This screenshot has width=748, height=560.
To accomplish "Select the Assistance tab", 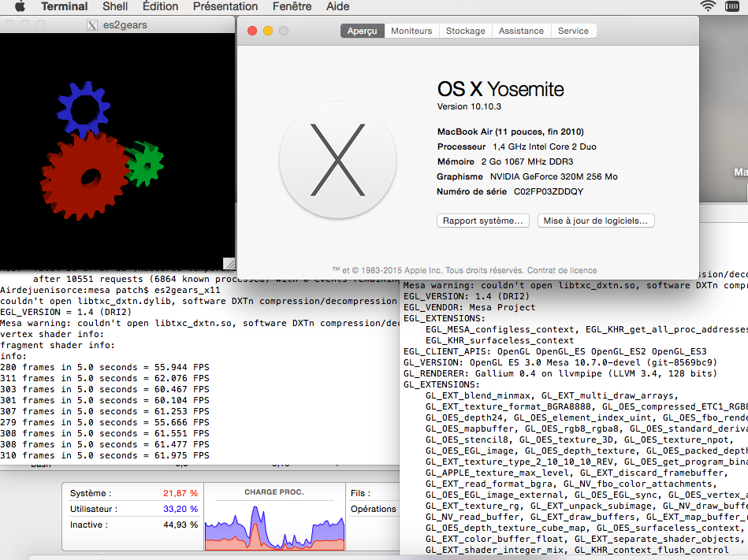I will click(521, 31).
